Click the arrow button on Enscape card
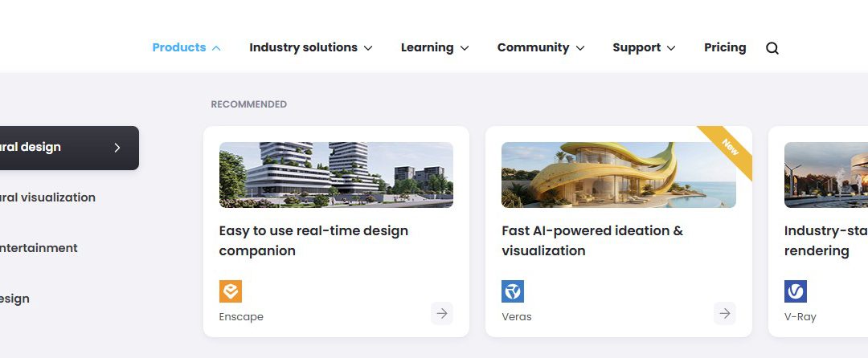The height and width of the screenshot is (358, 868). click(x=442, y=313)
